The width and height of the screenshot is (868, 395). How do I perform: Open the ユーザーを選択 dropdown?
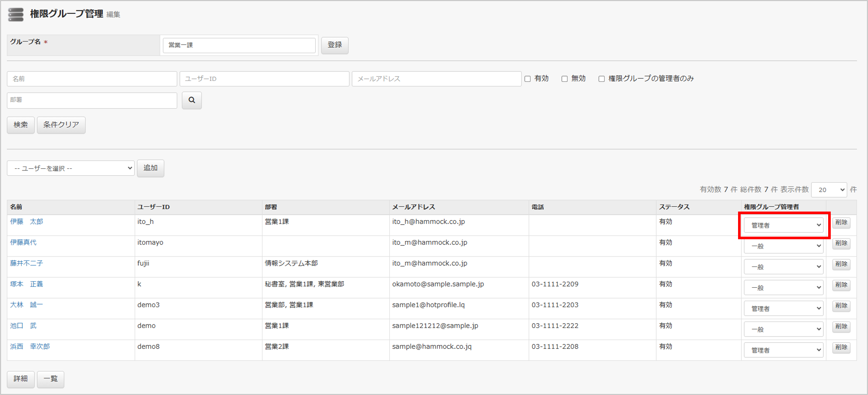pyautogui.click(x=71, y=168)
